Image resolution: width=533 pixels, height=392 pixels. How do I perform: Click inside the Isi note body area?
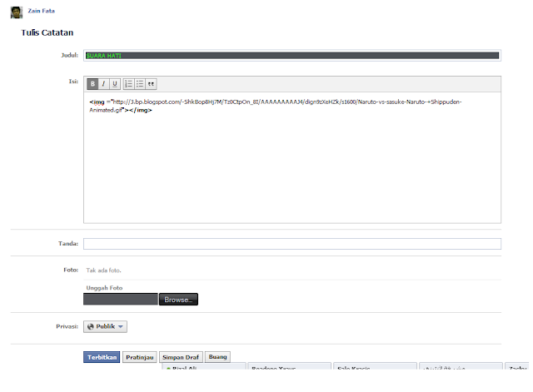pos(292,157)
